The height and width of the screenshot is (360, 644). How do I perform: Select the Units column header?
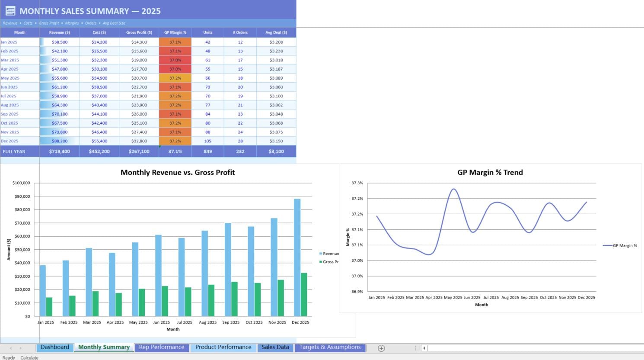[208, 32]
